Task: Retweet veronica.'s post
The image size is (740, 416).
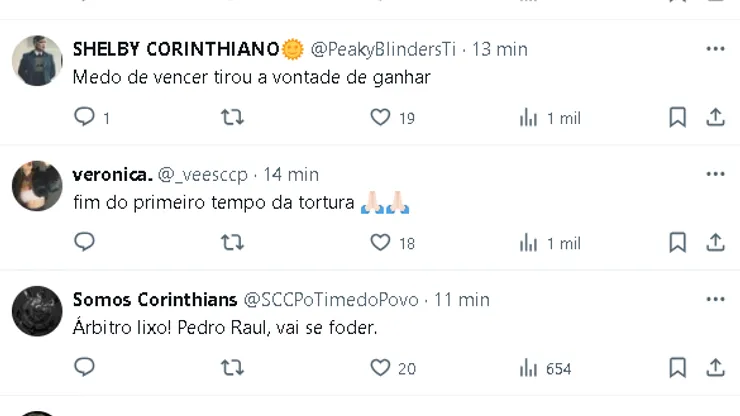Action: 232,243
